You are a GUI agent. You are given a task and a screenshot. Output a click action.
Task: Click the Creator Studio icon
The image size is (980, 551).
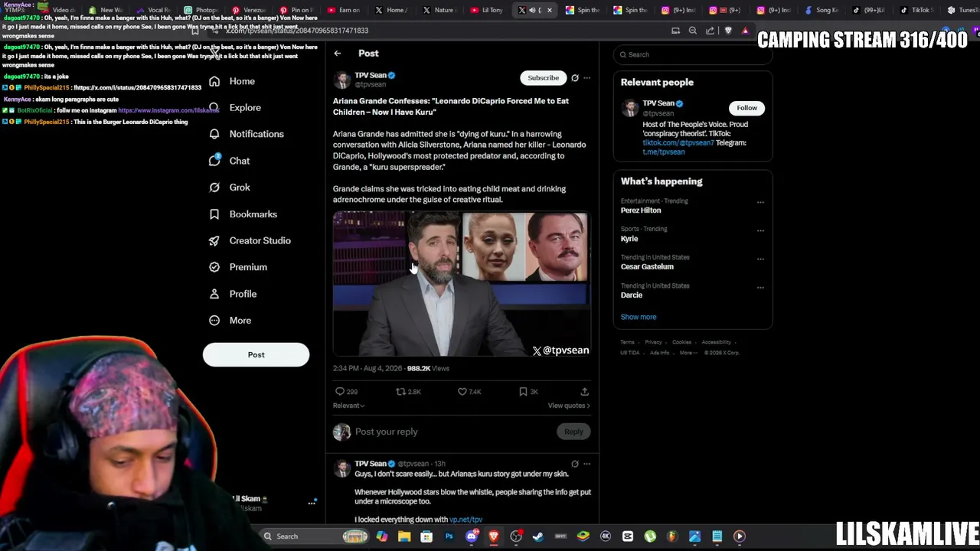(x=214, y=240)
